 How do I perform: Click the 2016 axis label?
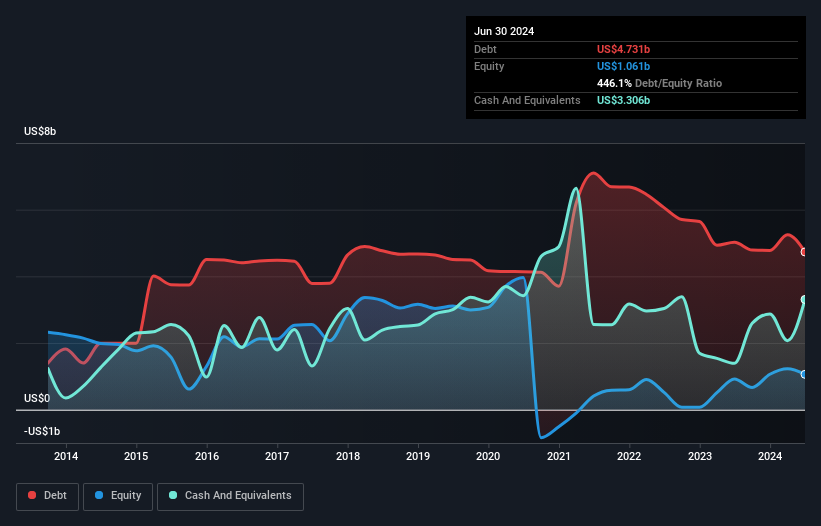point(207,456)
